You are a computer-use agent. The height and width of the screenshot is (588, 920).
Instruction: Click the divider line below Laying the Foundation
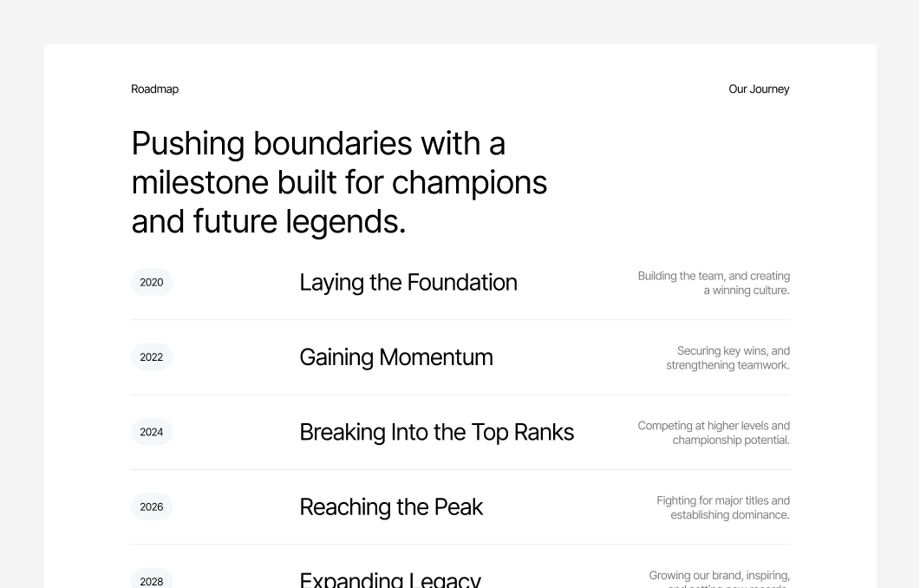coord(460,320)
